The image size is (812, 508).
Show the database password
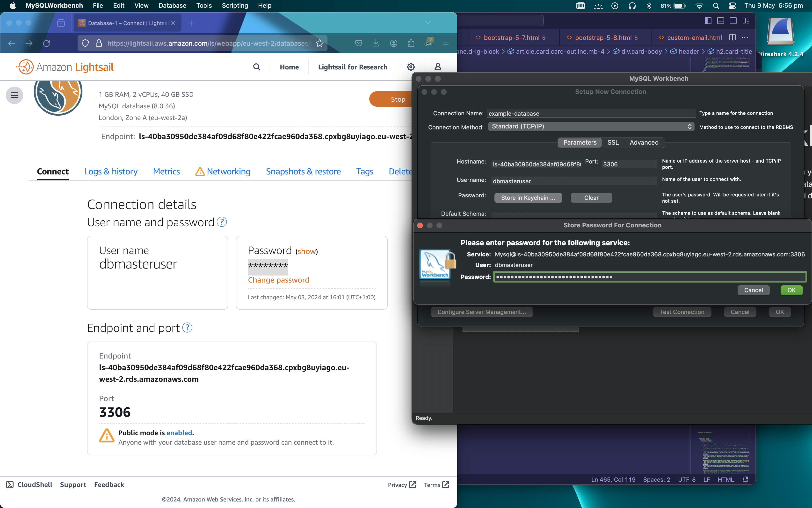(x=306, y=251)
